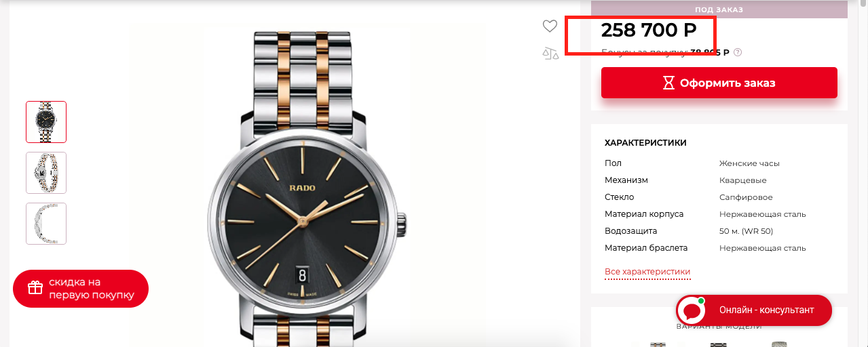
Task: Select the first front-view watch thumbnail
Action: pos(46,122)
